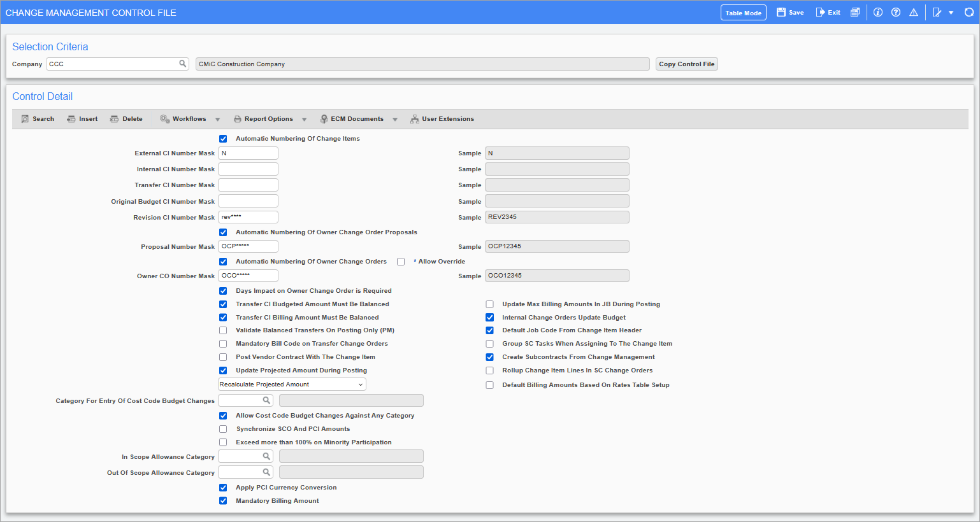The width and height of the screenshot is (980, 522).
Task: Click the External CI Number Mask field
Action: (248, 153)
